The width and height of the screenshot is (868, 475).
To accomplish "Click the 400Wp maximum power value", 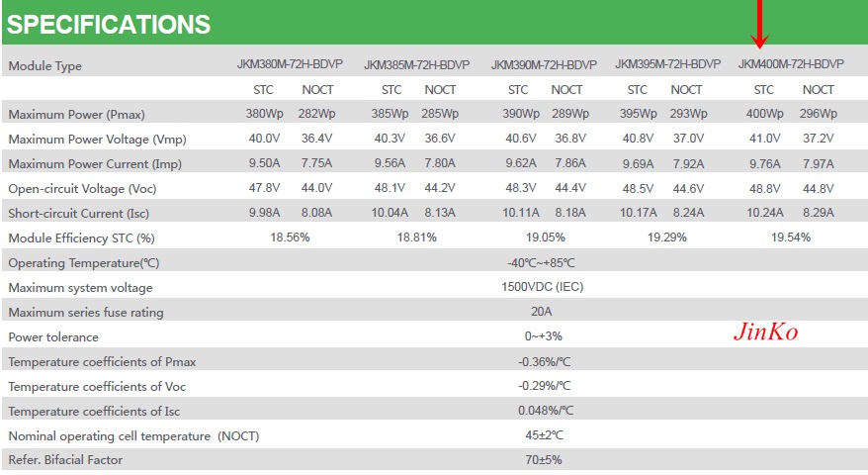I will click(x=764, y=114).
